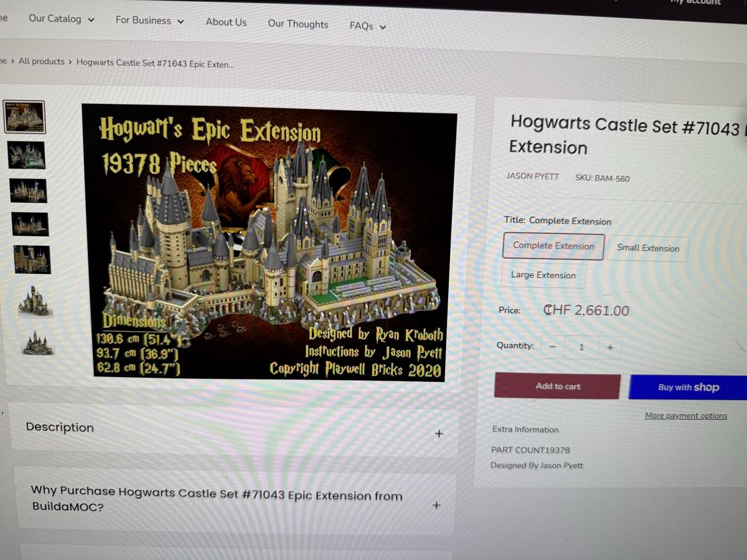Select the third product thumbnail

click(x=28, y=190)
